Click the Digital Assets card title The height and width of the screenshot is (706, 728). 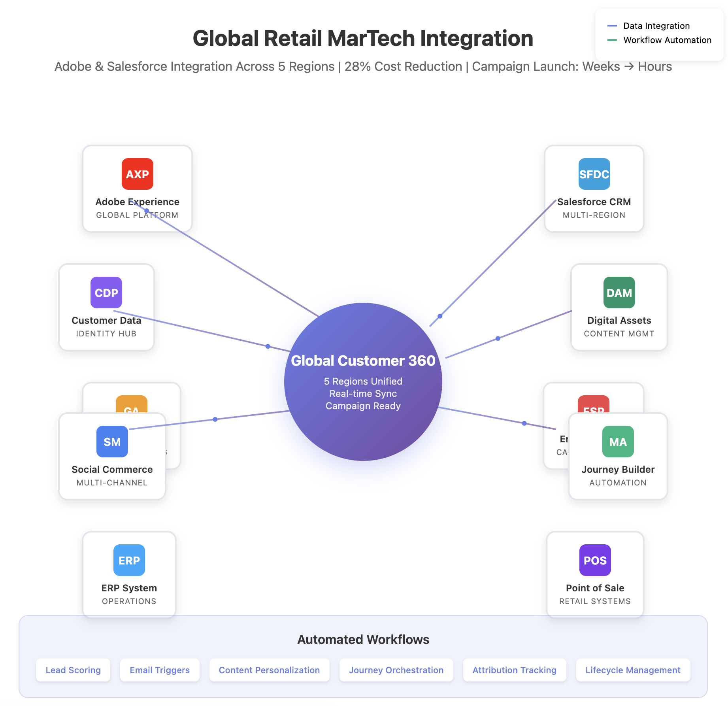[619, 320]
